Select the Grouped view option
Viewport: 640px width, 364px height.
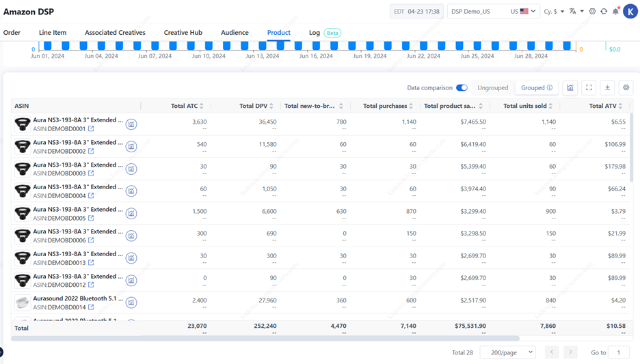tap(536, 87)
